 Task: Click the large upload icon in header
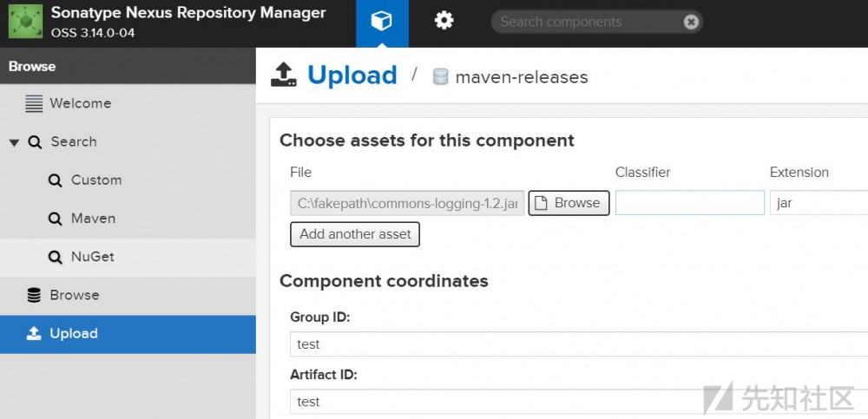[x=284, y=75]
